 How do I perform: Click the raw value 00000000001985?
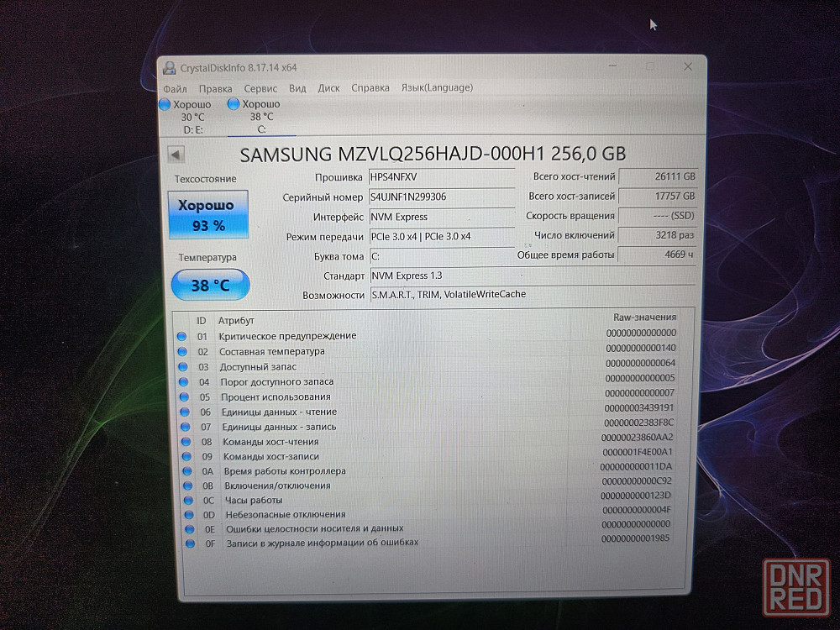(635, 538)
